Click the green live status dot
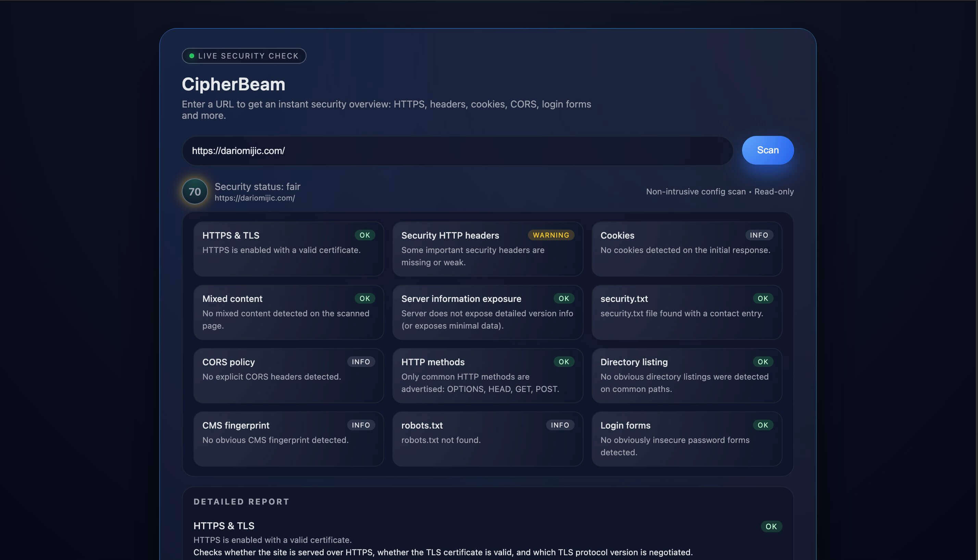 click(x=192, y=56)
